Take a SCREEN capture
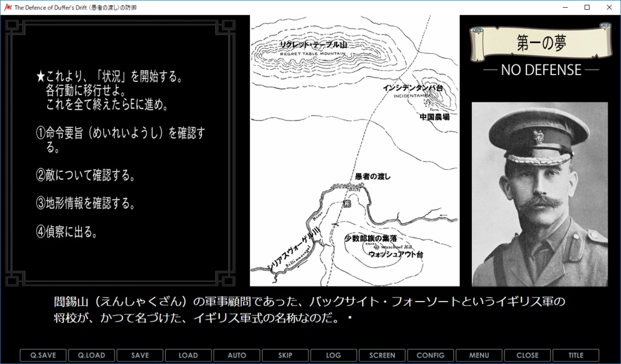621x364 pixels. click(x=382, y=356)
